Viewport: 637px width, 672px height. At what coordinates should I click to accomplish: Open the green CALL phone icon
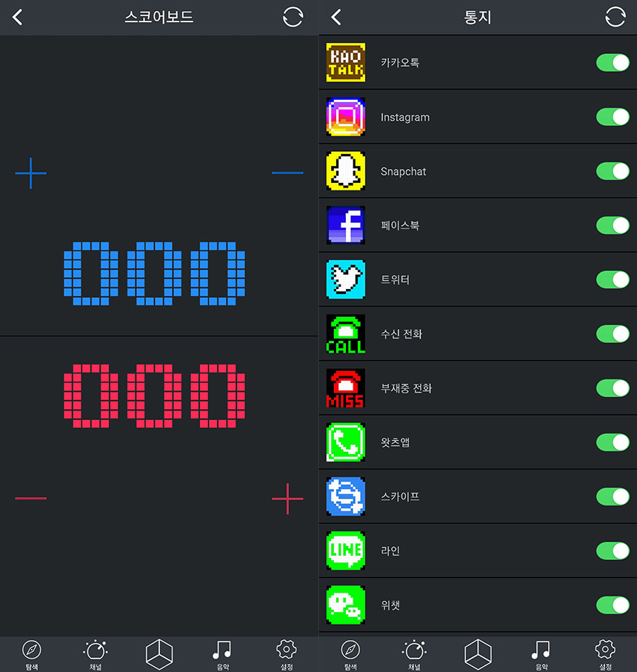pyautogui.click(x=346, y=334)
